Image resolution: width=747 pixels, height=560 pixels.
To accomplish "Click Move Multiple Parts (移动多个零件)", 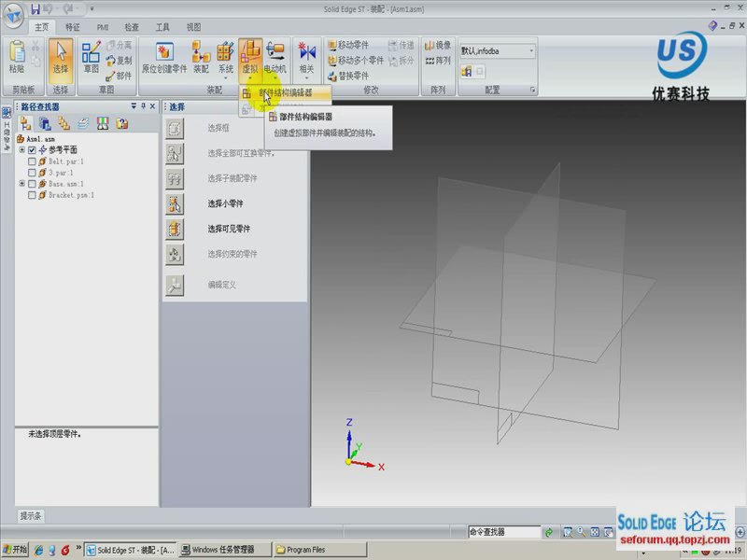I will [356, 61].
